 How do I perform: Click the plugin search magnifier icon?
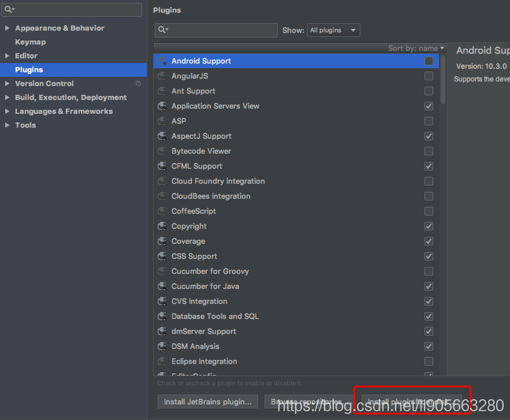(x=163, y=30)
